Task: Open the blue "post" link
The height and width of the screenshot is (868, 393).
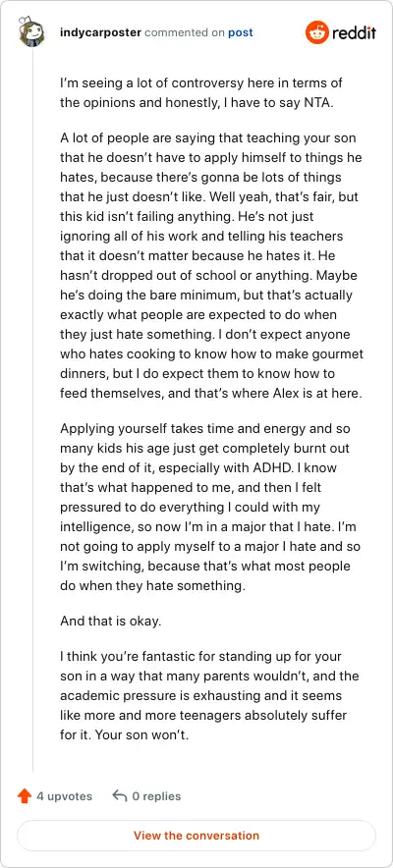Action: click(241, 32)
